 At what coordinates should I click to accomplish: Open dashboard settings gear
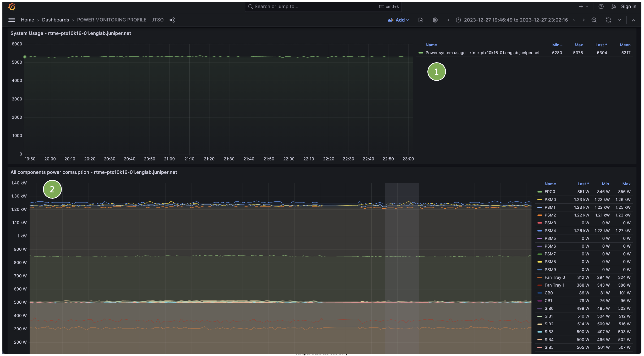pyautogui.click(x=435, y=20)
